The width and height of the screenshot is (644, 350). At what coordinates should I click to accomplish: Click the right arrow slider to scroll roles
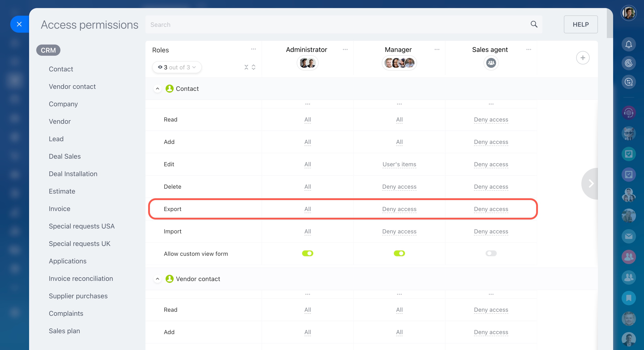click(x=591, y=184)
